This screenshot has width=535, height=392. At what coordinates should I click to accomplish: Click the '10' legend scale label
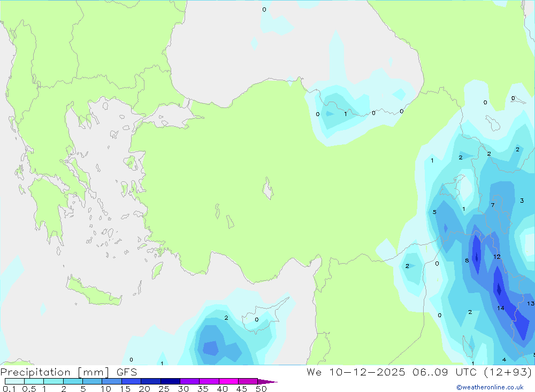[x=106, y=389]
